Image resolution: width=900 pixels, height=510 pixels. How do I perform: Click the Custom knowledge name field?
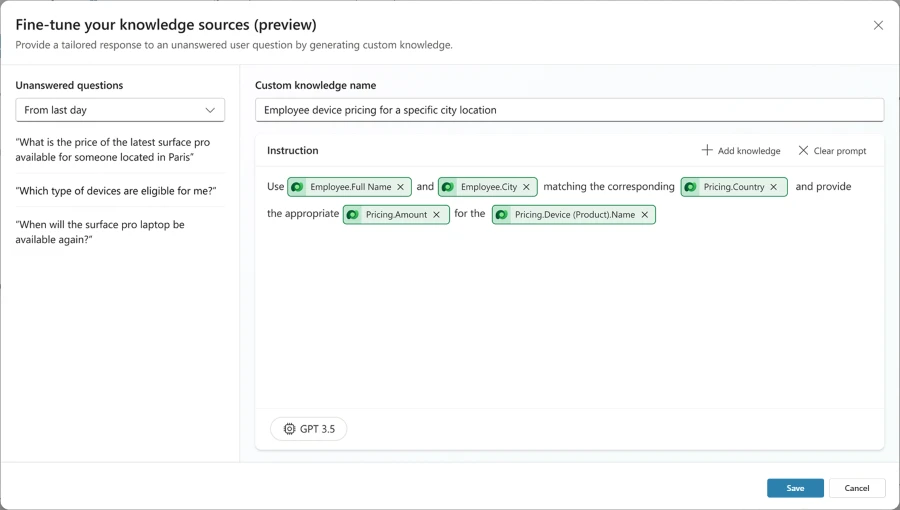click(569, 110)
